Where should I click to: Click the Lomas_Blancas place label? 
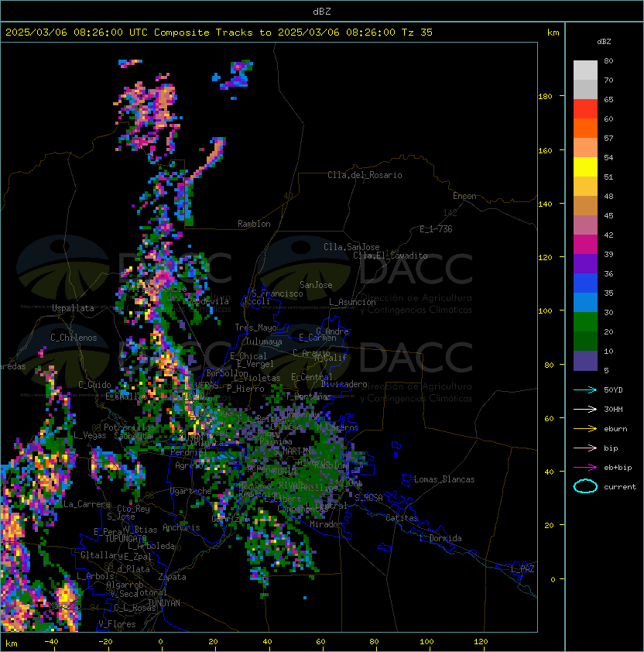(444, 479)
